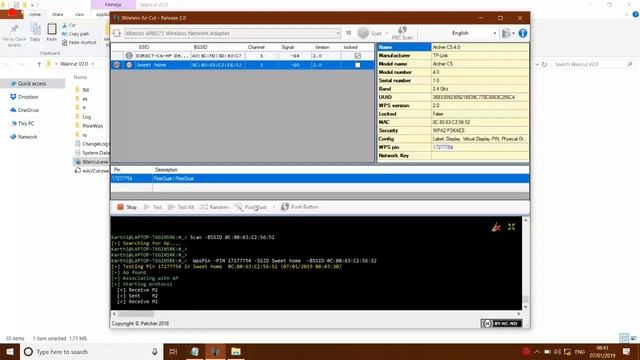Viewport: 640px width, 360px height.
Task: Click the Push Button option
Action: point(300,207)
